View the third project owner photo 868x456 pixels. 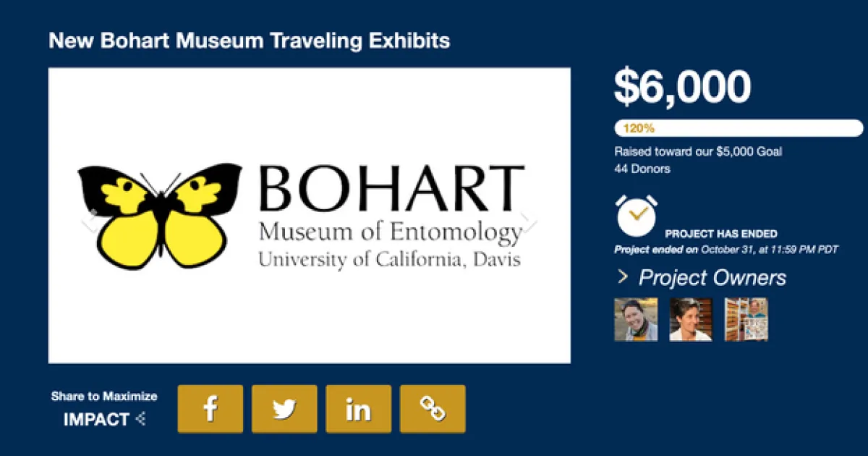(x=746, y=319)
